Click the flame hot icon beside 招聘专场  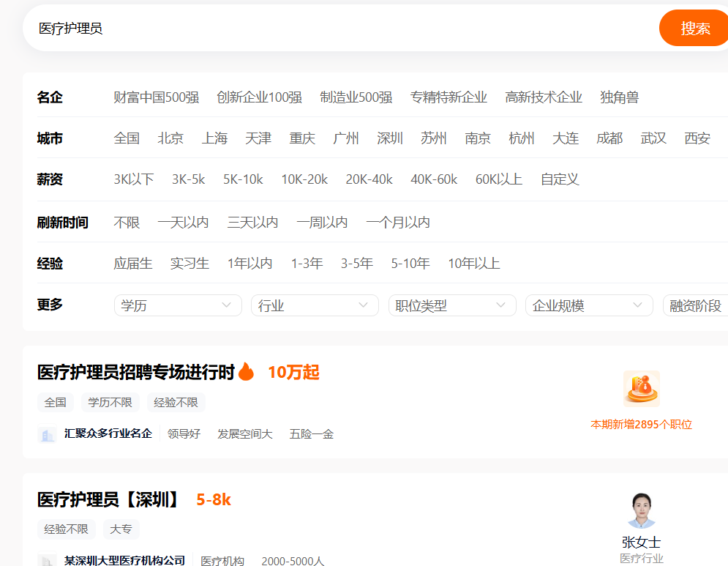point(246,372)
